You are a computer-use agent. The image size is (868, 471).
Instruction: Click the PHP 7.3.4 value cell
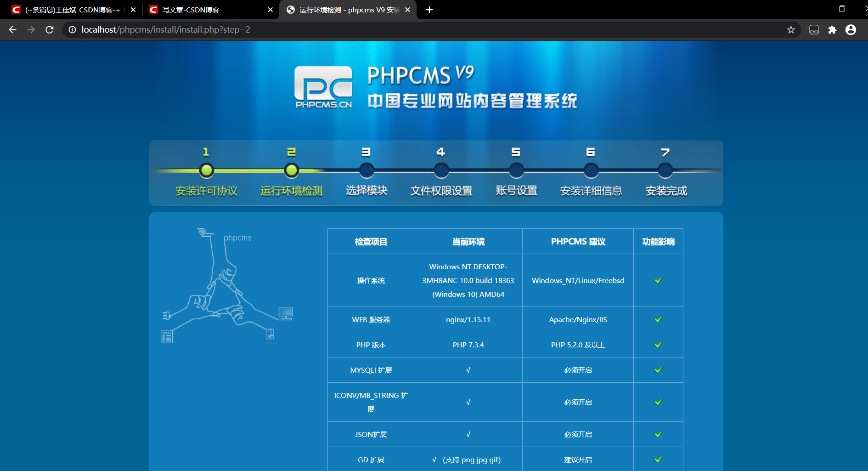[x=468, y=345]
